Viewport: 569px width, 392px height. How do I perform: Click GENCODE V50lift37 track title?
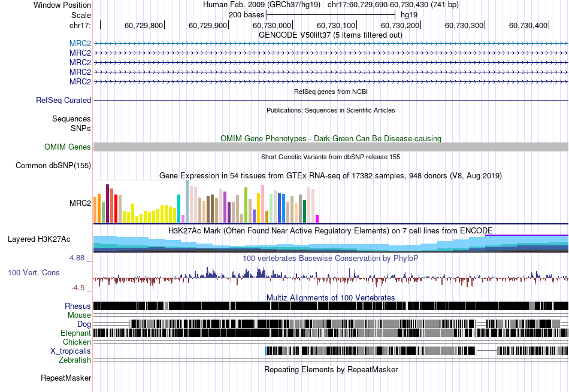[x=331, y=35]
